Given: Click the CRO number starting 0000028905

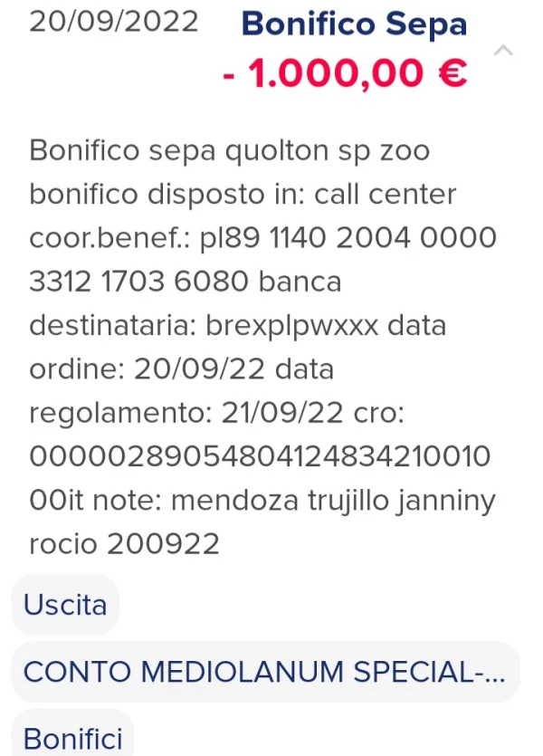Looking at the screenshot, I should coord(260,456).
